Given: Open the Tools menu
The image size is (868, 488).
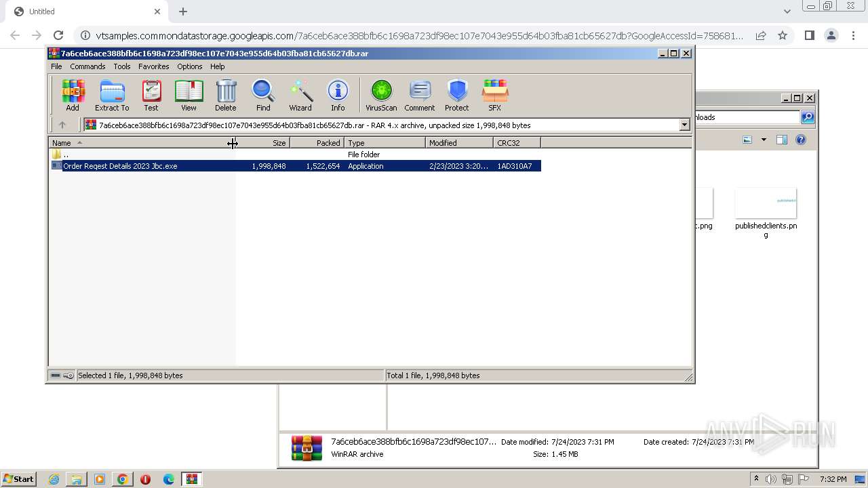Looking at the screenshot, I should click(122, 66).
